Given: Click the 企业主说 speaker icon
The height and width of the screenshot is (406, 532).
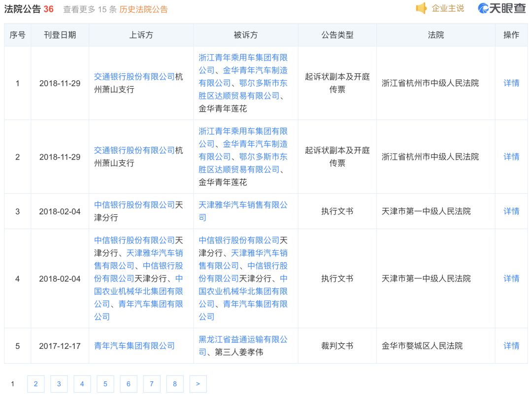Looking at the screenshot, I should click(421, 8).
